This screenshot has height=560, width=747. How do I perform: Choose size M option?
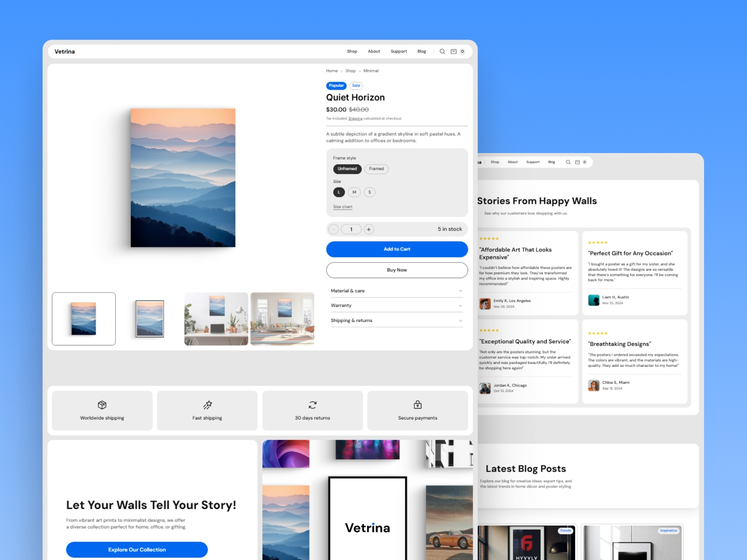point(354,192)
